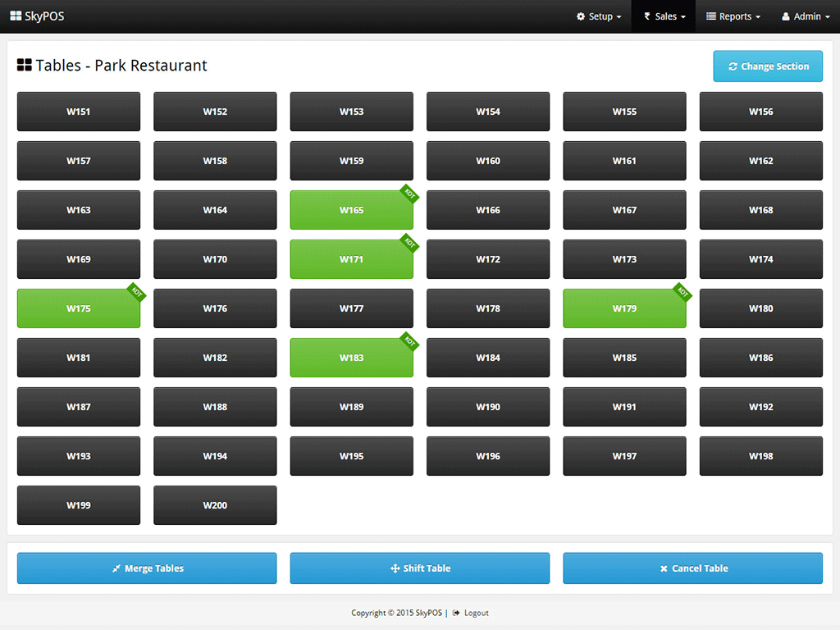Expand the Reports dropdown menu
The width and height of the screenshot is (840, 630).
pyautogui.click(x=733, y=16)
